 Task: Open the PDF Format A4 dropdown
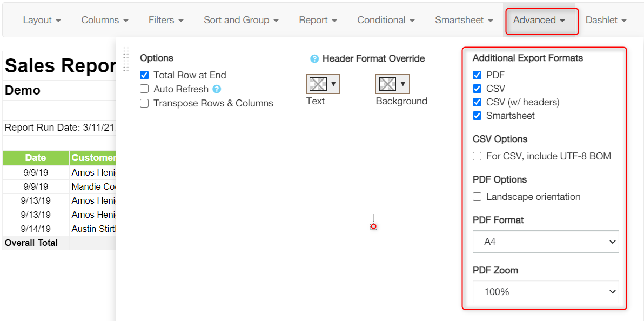546,242
